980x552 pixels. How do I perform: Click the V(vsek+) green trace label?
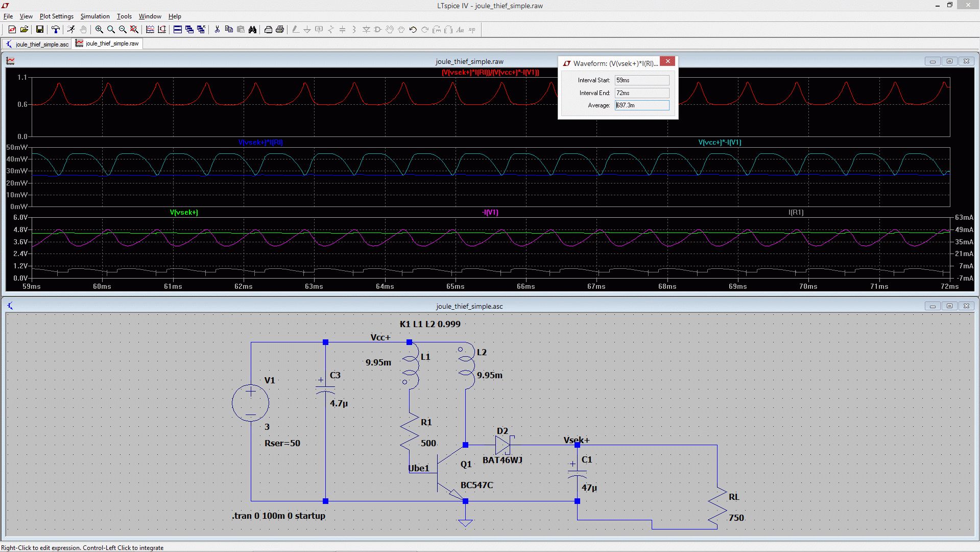point(184,213)
